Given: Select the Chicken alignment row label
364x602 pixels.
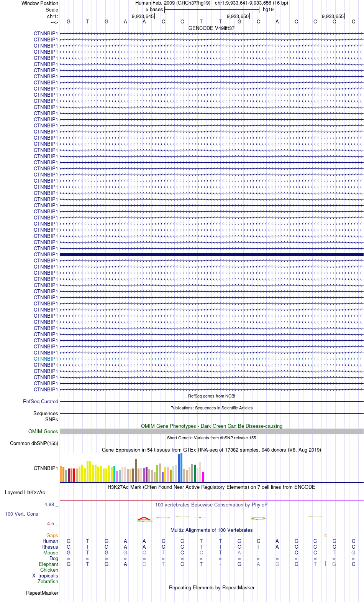Looking at the screenshot, I should (x=49, y=570).
